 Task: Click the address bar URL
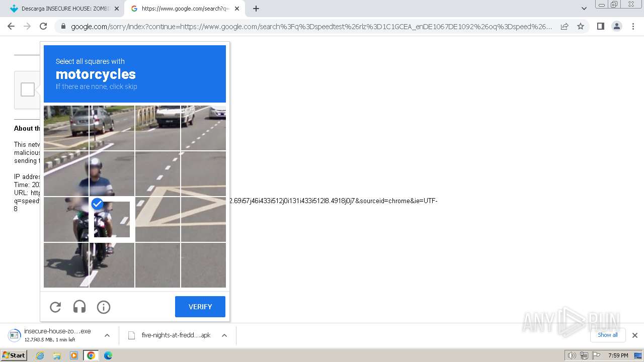(311, 27)
